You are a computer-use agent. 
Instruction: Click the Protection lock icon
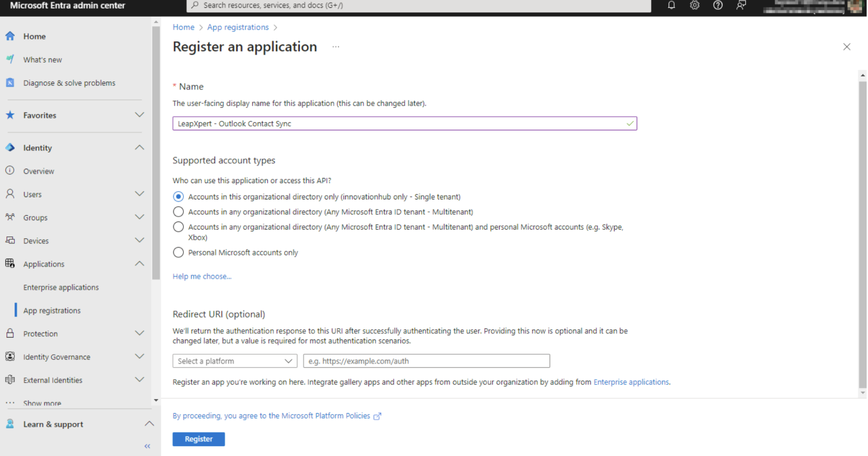click(x=10, y=333)
